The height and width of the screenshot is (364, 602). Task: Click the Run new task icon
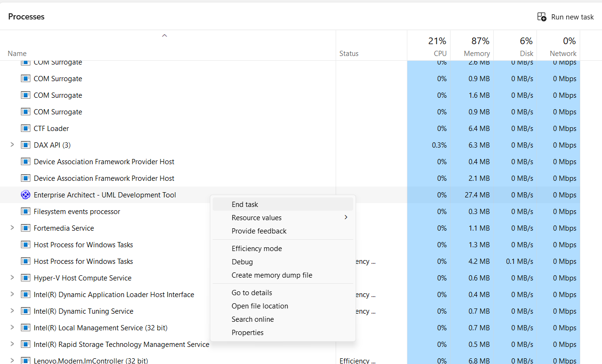pyautogui.click(x=542, y=17)
